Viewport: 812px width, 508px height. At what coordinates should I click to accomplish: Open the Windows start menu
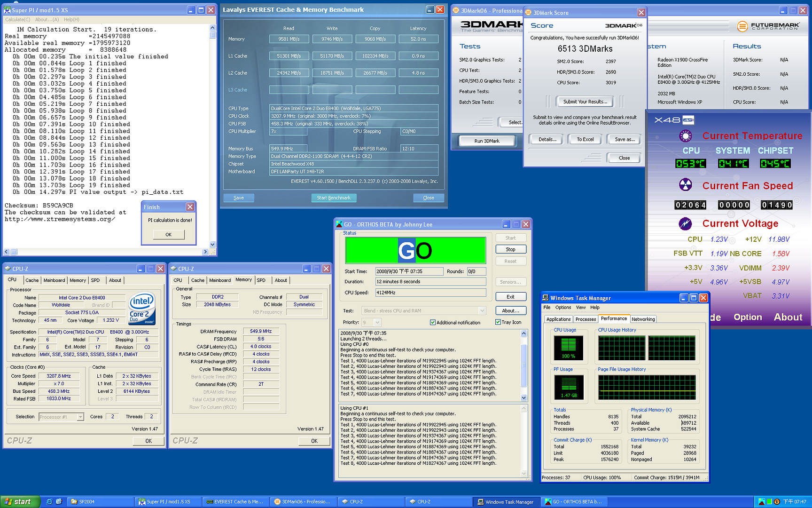20,501
